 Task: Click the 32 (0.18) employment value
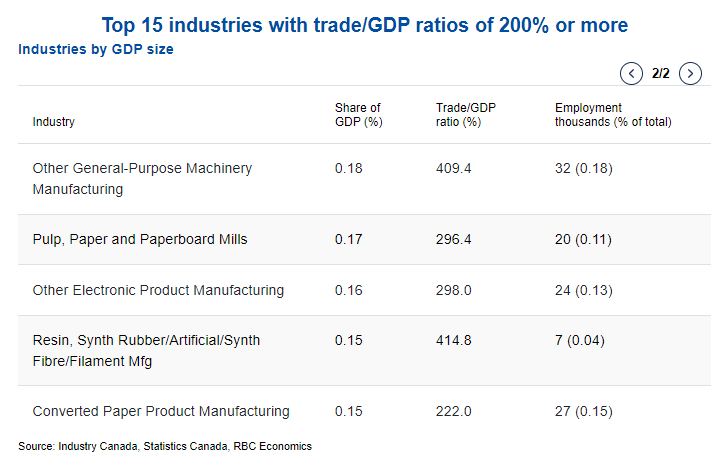click(x=584, y=168)
